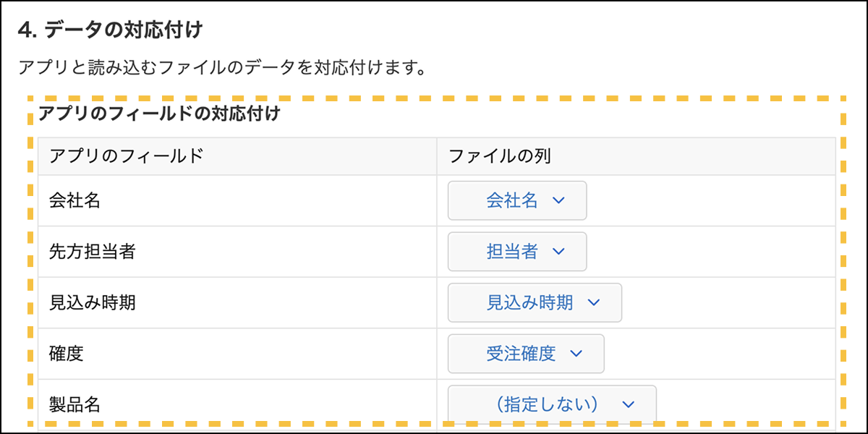868x434 pixels.
Task: Click the chevron arrow beside 受注確度 selection
Action: click(x=576, y=354)
